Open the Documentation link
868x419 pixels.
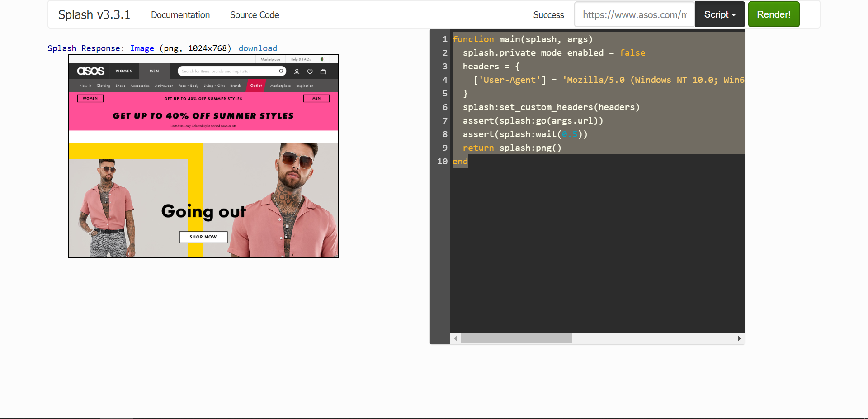pos(180,15)
